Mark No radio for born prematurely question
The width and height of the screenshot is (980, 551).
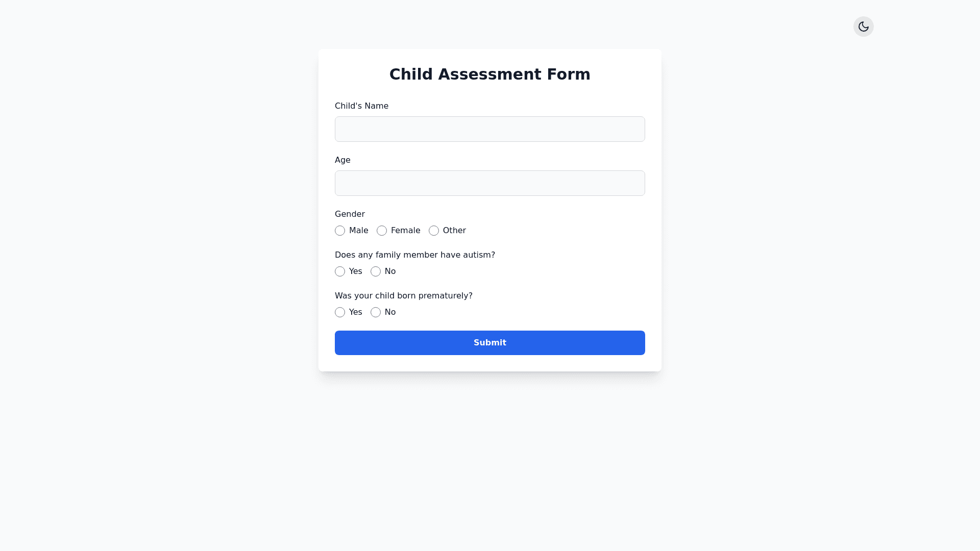(376, 312)
